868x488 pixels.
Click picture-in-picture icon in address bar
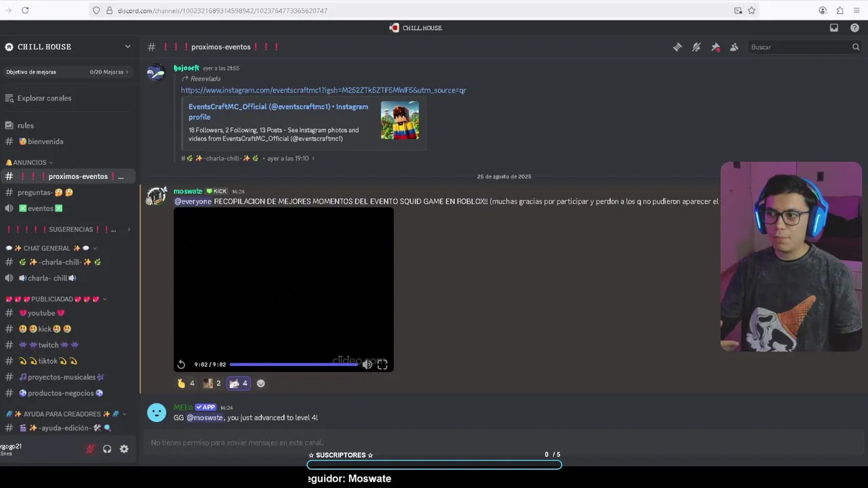(738, 10)
